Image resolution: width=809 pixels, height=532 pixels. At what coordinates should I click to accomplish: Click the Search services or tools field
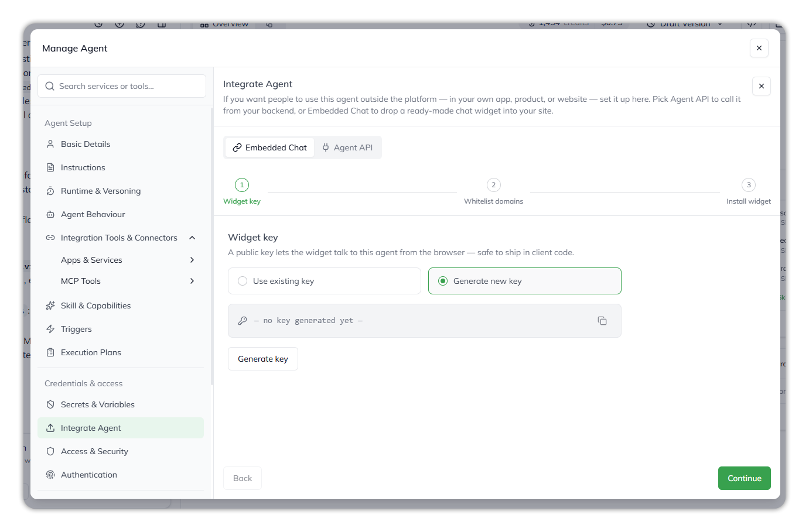click(x=122, y=86)
